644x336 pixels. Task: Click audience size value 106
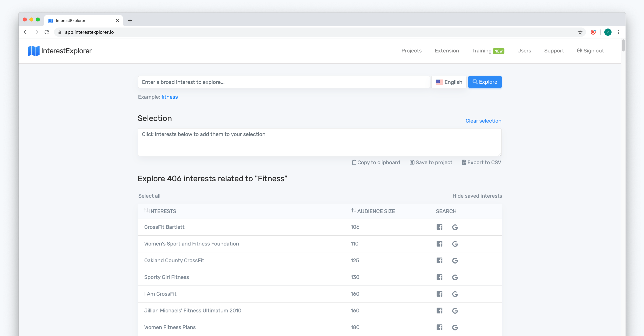click(x=355, y=227)
